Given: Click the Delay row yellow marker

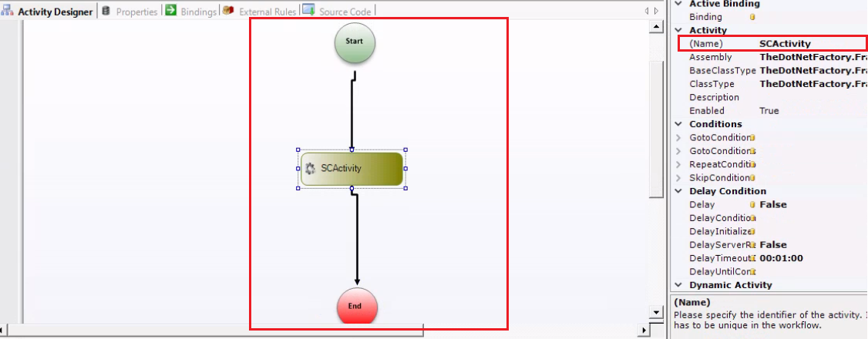Looking at the screenshot, I should point(752,205).
